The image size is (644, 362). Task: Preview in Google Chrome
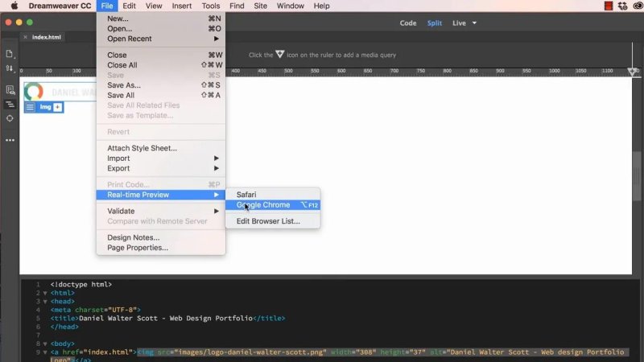(x=273, y=205)
